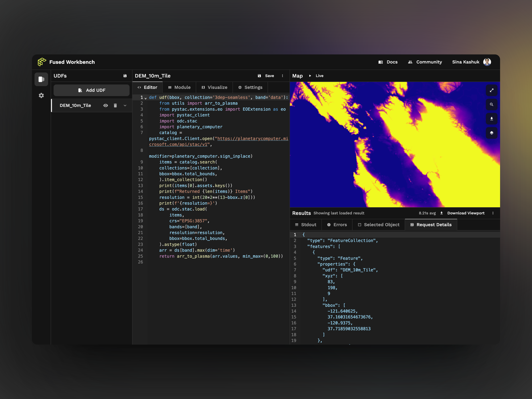The height and width of the screenshot is (399, 532).
Task: Click the UDFs panel sidebar icon
Action: (41, 79)
